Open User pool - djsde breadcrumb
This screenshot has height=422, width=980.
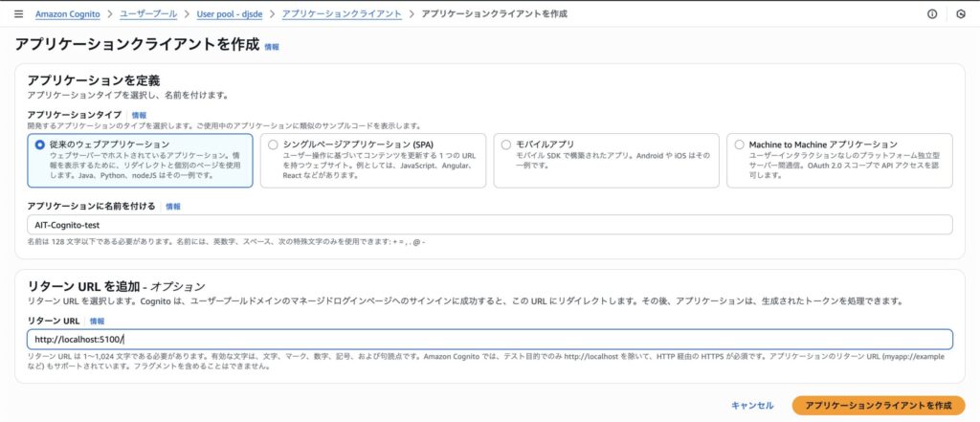point(230,13)
